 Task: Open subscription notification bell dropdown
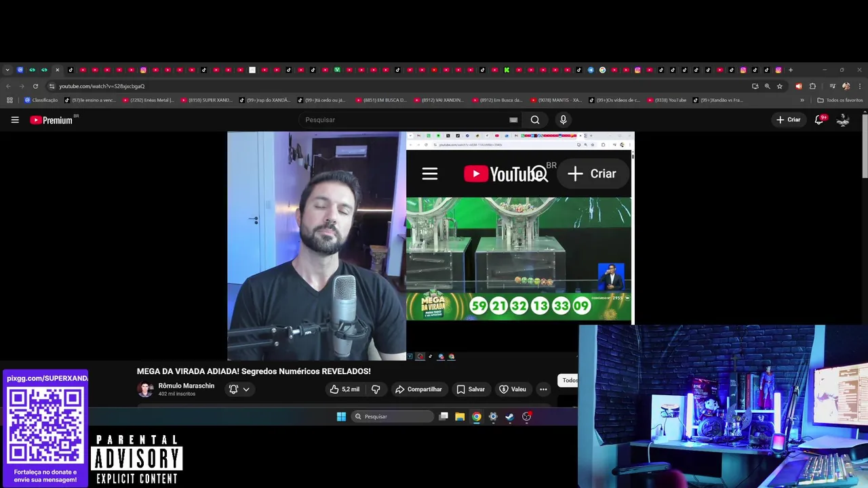coord(239,389)
